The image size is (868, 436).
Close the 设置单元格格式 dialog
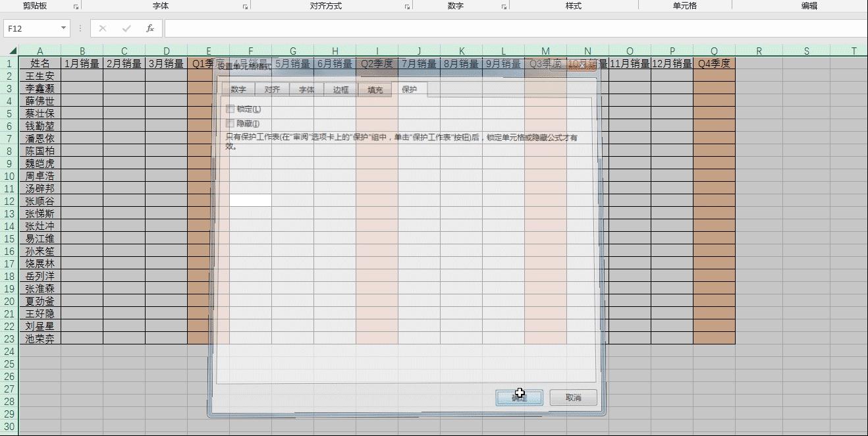coord(583,67)
